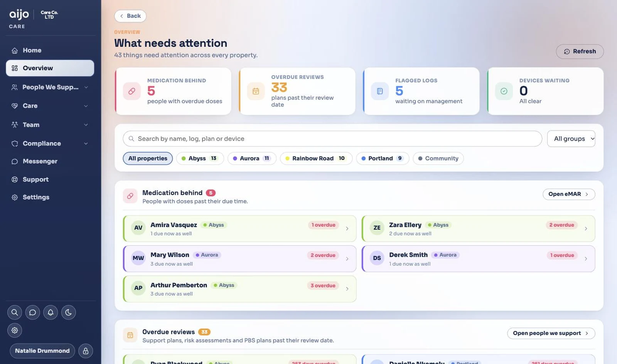The width and height of the screenshot is (617, 364).
Task: Filter by Rainbow Road property
Action: (316, 158)
